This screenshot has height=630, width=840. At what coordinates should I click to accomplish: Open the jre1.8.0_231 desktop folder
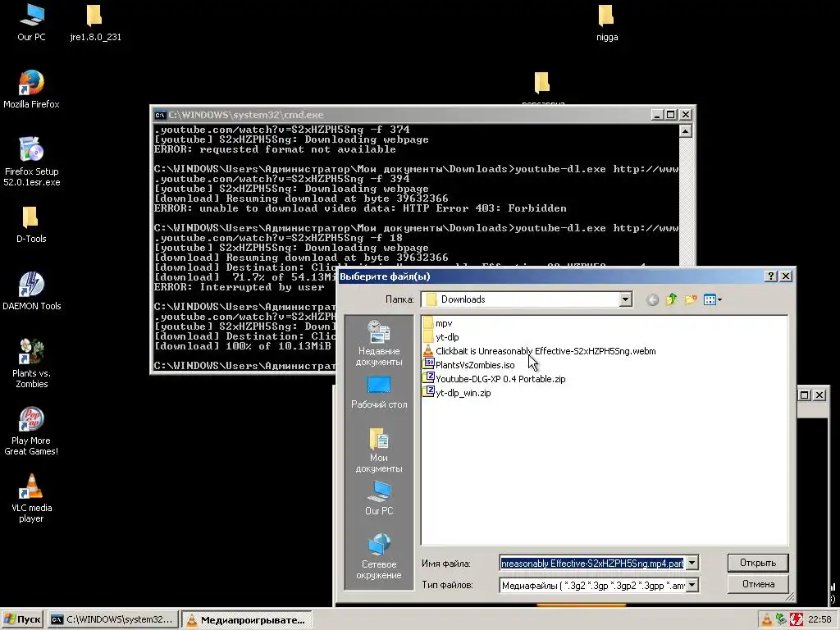pyautogui.click(x=95, y=22)
